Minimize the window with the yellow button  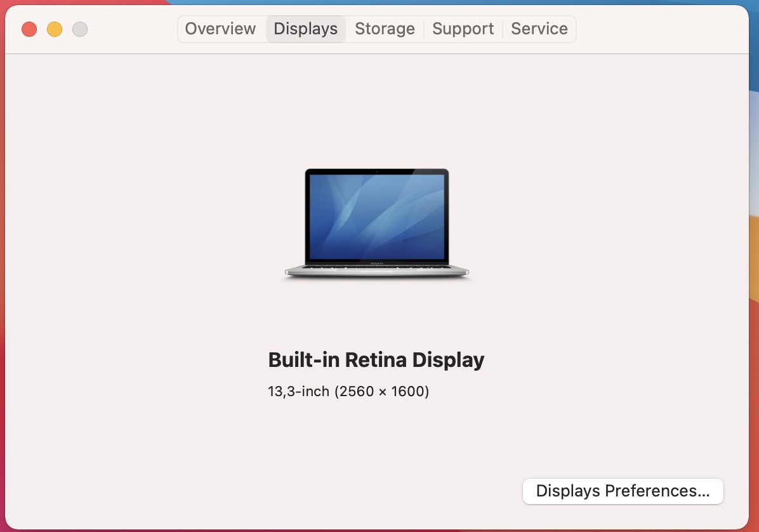[x=55, y=29]
